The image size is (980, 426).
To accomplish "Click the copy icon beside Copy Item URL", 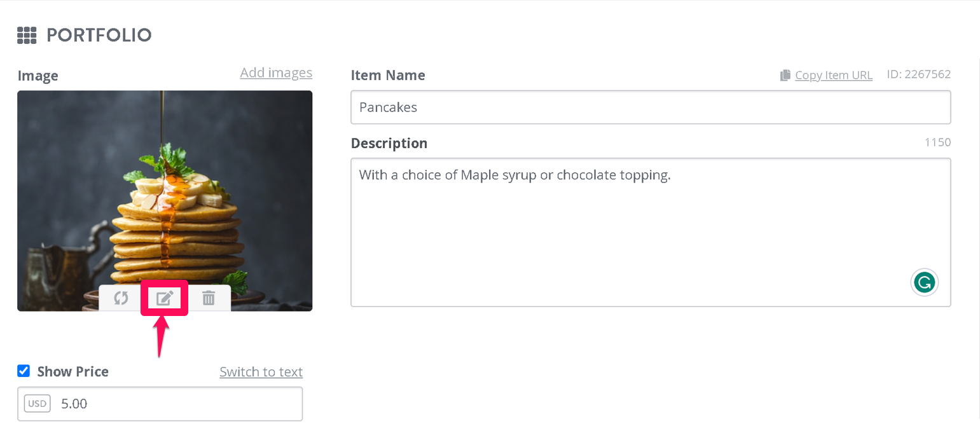I will pyautogui.click(x=785, y=75).
